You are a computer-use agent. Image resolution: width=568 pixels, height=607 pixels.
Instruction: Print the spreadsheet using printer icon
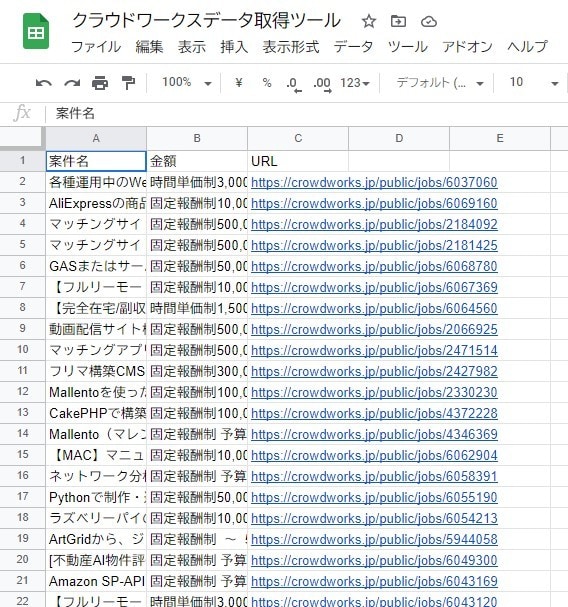click(100, 83)
